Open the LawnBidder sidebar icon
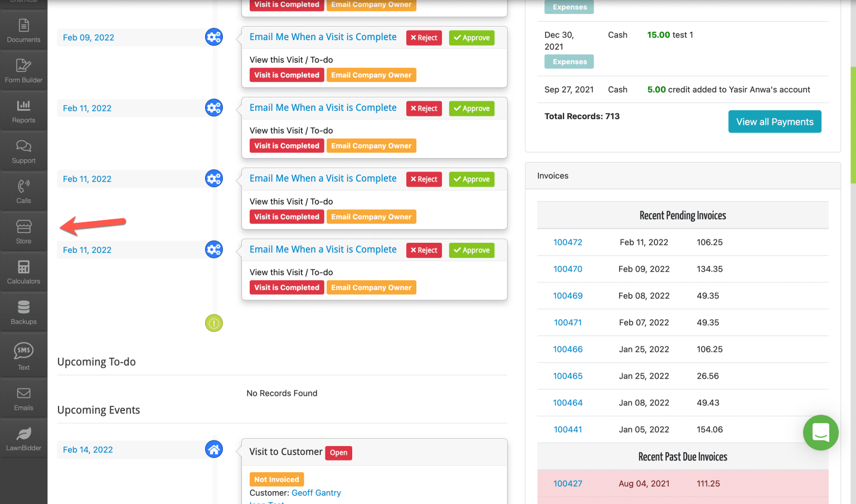Image resolution: width=856 pixels, height=504 pixels. 23,439
